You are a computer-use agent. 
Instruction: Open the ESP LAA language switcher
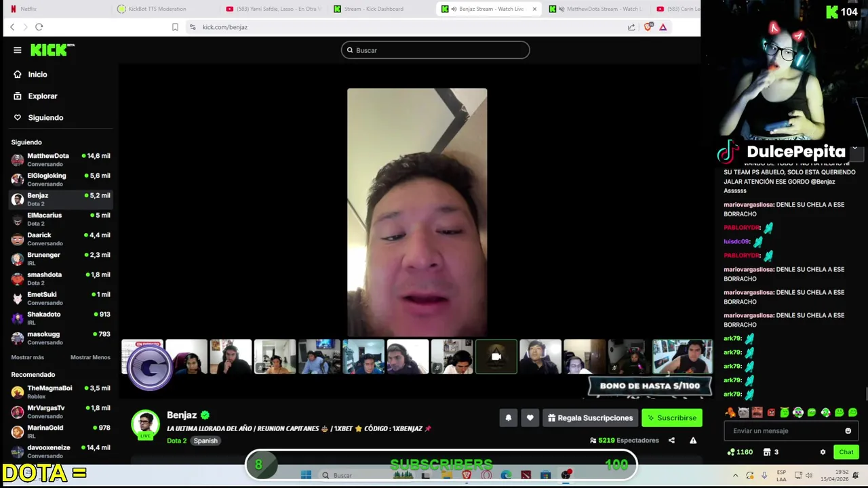coord(782,475)
